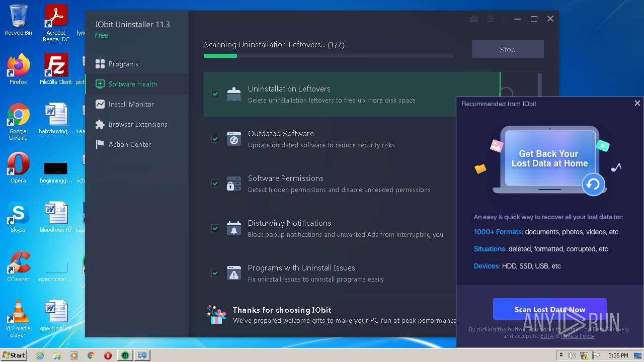Open the CCleaner desktop shortcut

tap(18, 266)
